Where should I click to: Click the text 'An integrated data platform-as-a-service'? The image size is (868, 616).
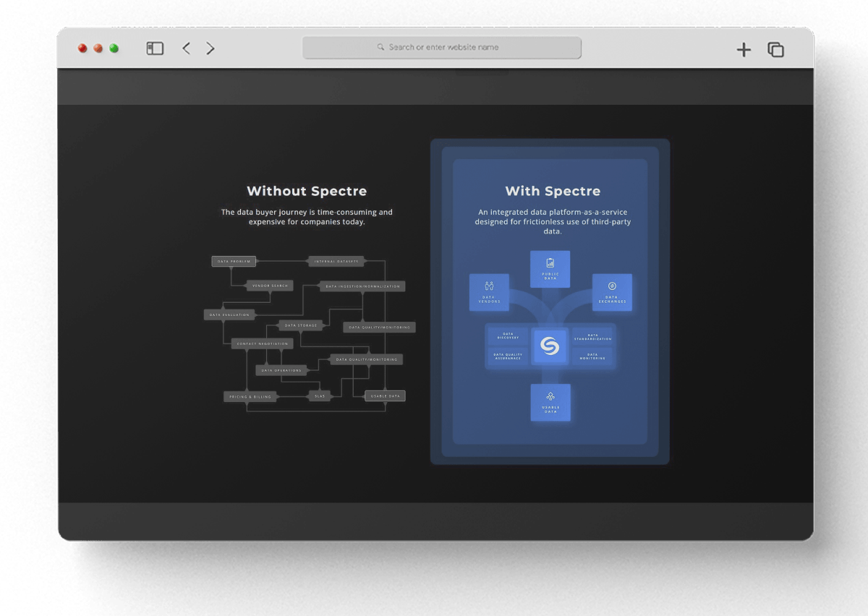tap(553, 213)
